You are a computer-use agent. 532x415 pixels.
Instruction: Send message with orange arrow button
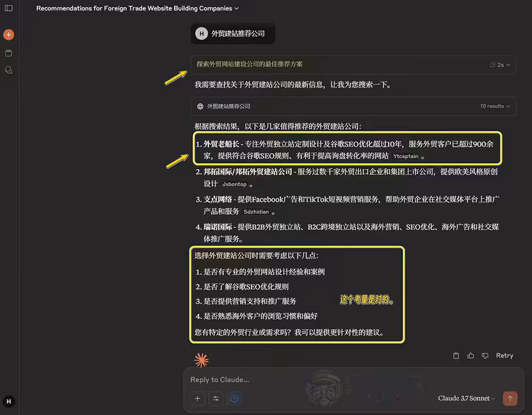510,399
